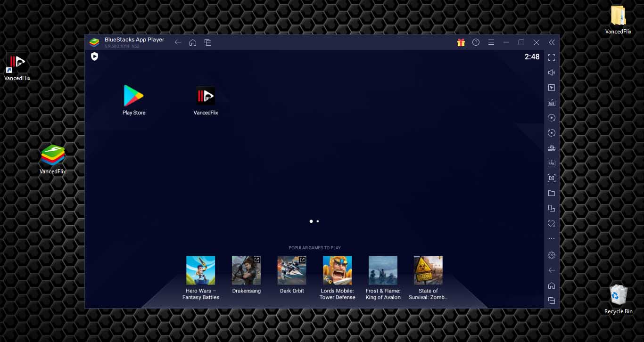
Task: Click sidebar home button
Action: pos(552,285)
